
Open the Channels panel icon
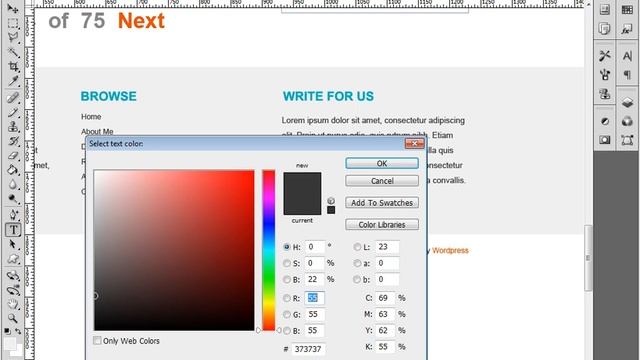point(627,122)
